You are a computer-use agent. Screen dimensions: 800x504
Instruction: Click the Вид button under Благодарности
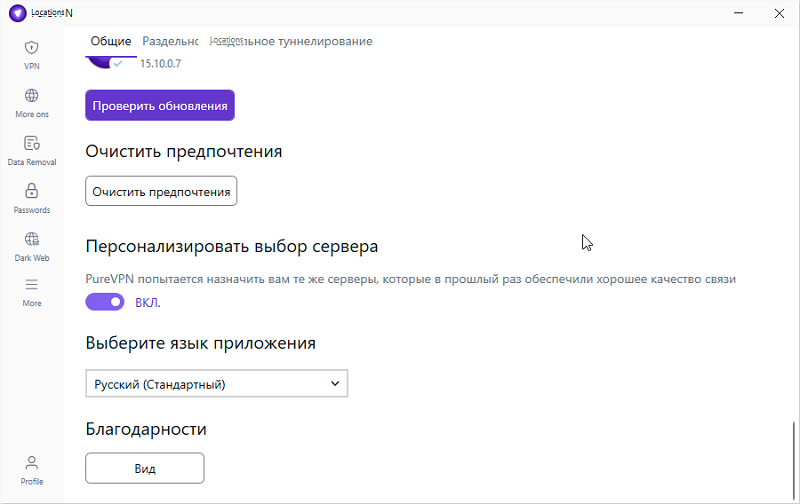145,468
